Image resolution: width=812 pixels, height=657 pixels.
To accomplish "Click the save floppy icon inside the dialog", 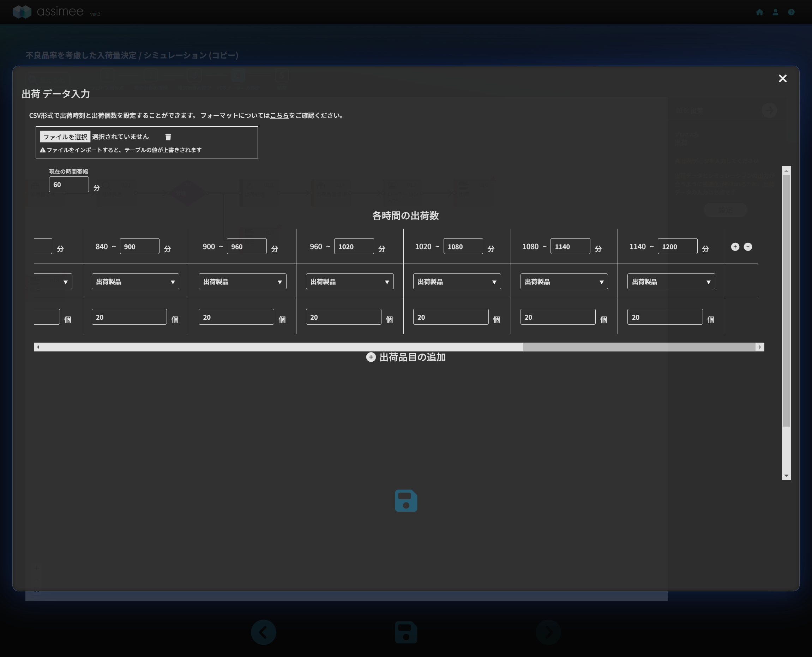I will pos(406,501).
